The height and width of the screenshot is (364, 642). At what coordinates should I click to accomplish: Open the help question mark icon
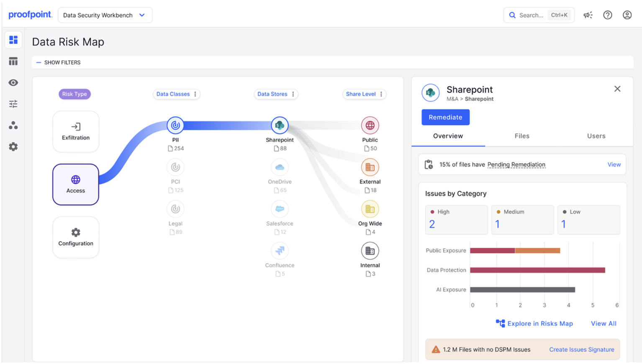click(608, 15)
